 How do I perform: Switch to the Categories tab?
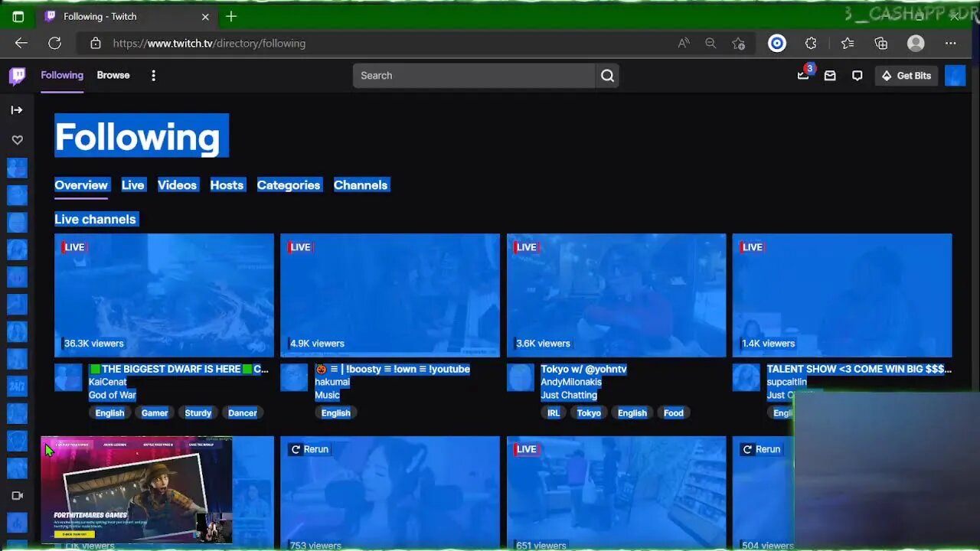[289, 185]
